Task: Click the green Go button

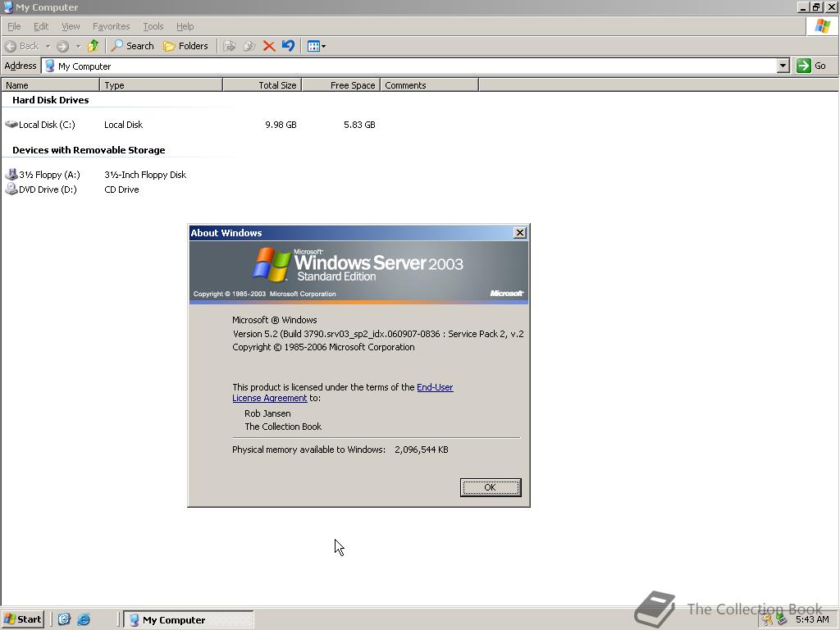Action: point(811,66)
